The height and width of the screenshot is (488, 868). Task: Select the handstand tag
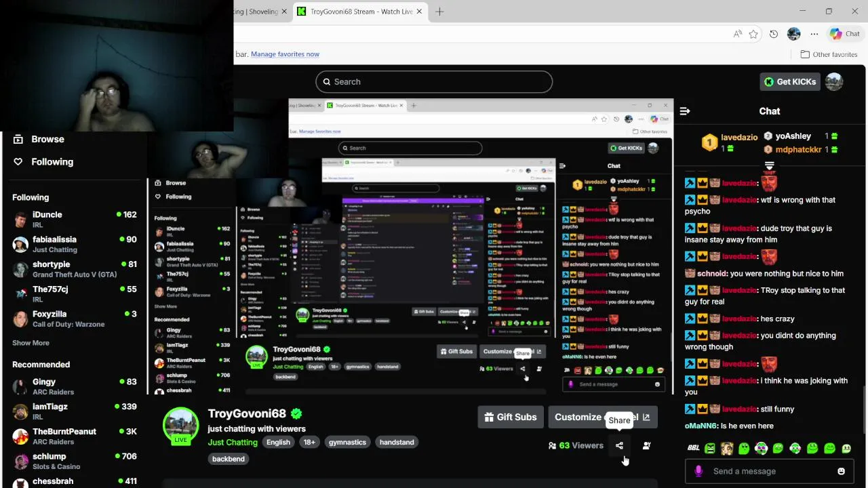point(397,442)
